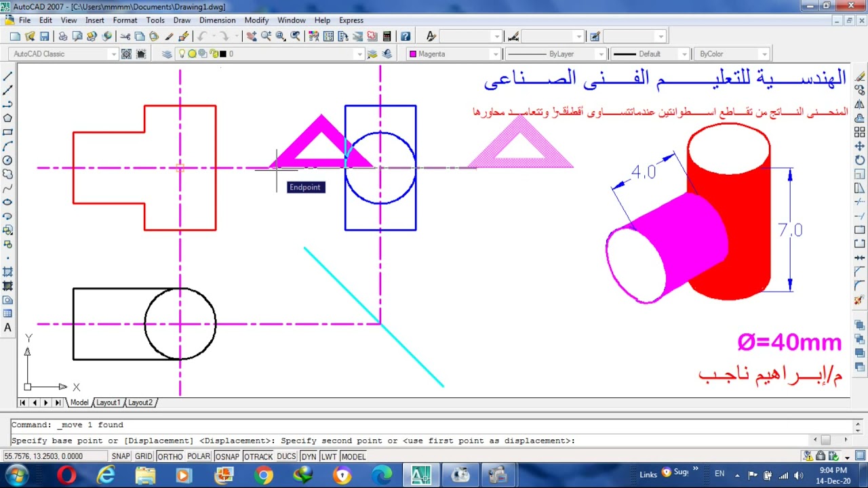Toggle SNAP mode in status bar
868x488 pixels.
[121, 457]
